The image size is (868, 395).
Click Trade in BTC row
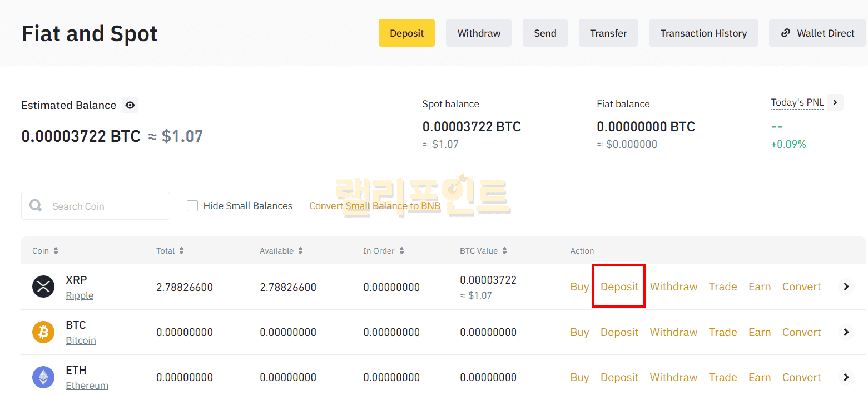click(723, 332)
